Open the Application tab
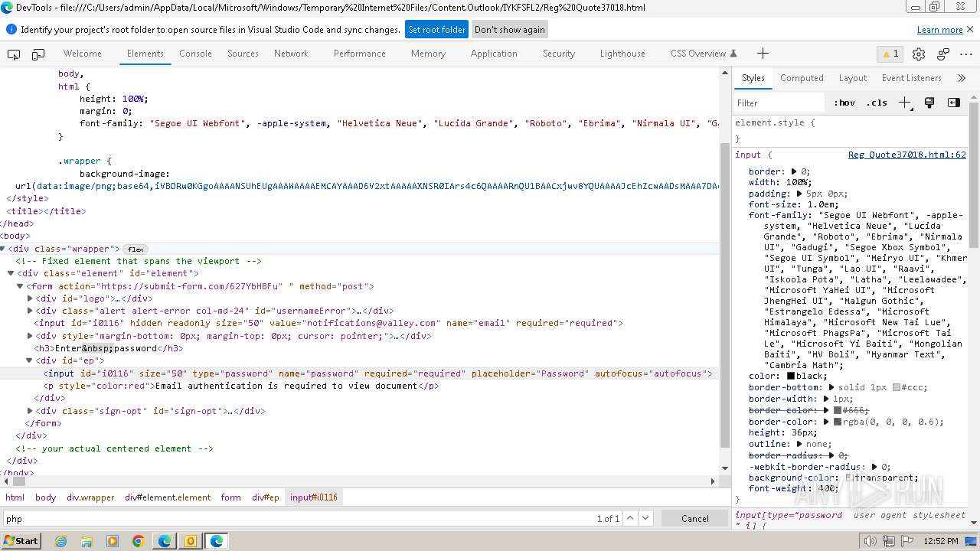The width and height of the screenshot is (980, 551). pyautogui.click(x=494, y=54)
